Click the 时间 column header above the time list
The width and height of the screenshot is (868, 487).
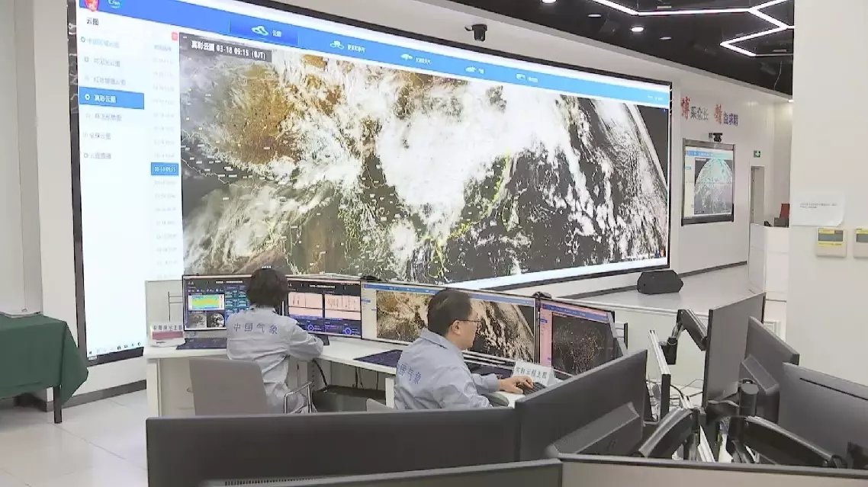162,48
